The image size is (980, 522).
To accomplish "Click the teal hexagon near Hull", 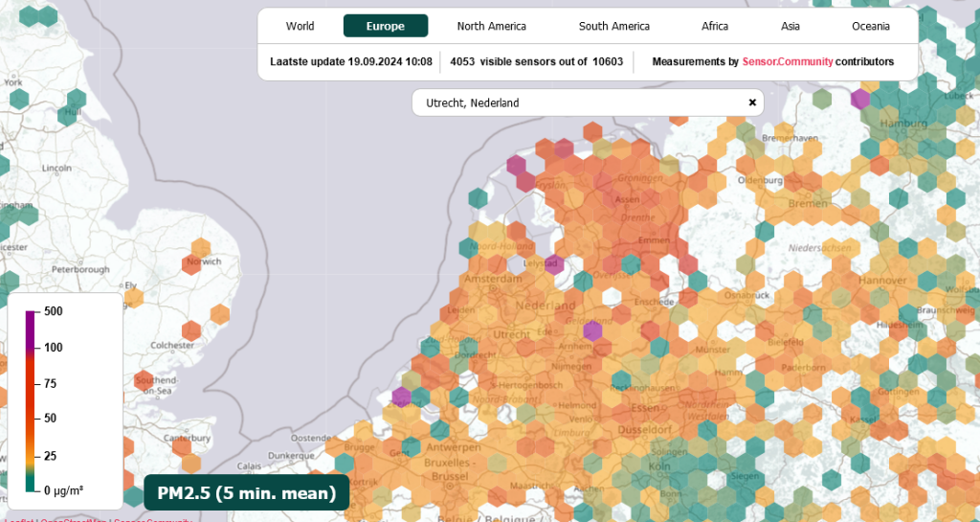I will pos(68,115).
